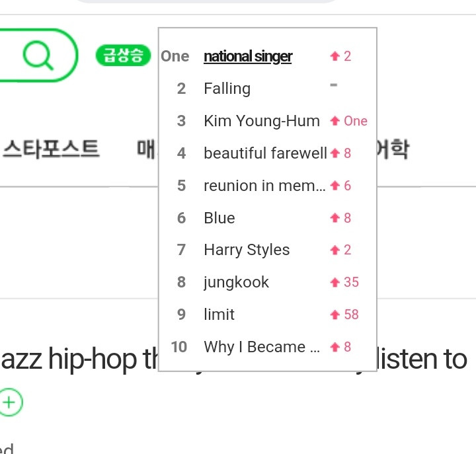Select 'Why I Became ...' tenth entry
The width and height of the screenshot is (476, 454).
tap(262, 347)
